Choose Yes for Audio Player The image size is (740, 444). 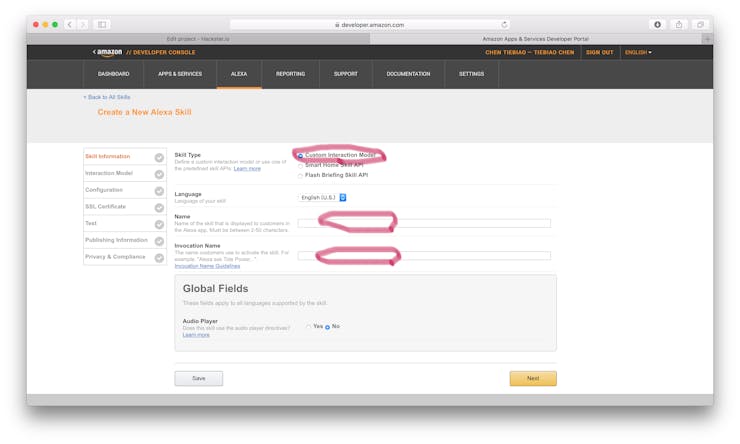click(309, 327)
